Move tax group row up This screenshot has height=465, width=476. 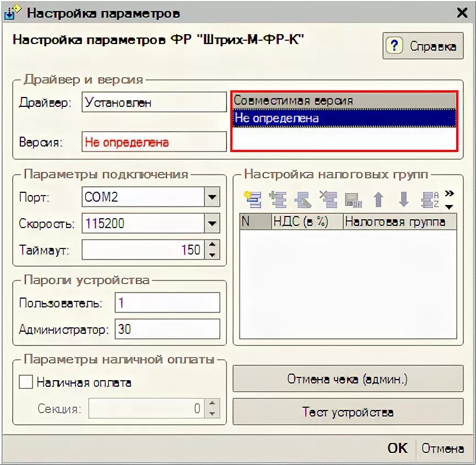coord(378,199)
